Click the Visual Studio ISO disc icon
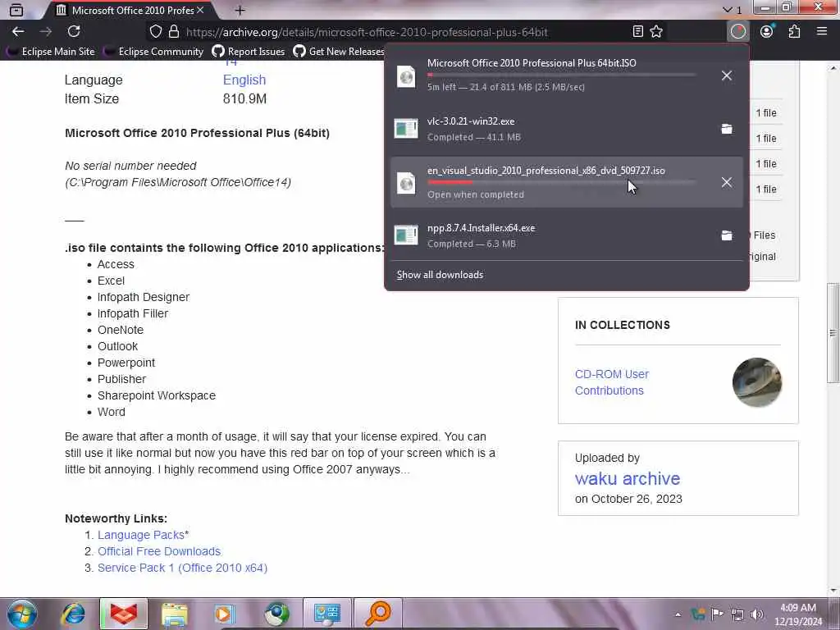 pyautogui.click(x=406, y=183)
